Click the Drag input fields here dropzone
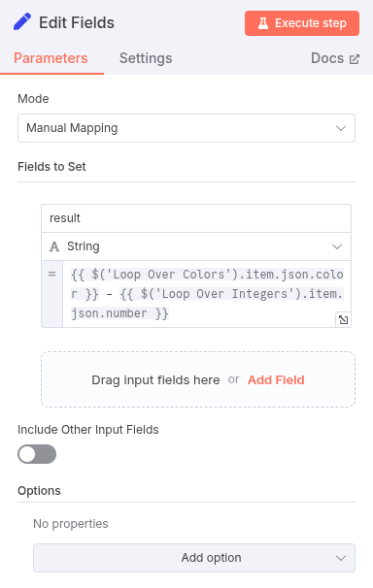The height and width of the screenshot is (588, 373). pos(198,379)
